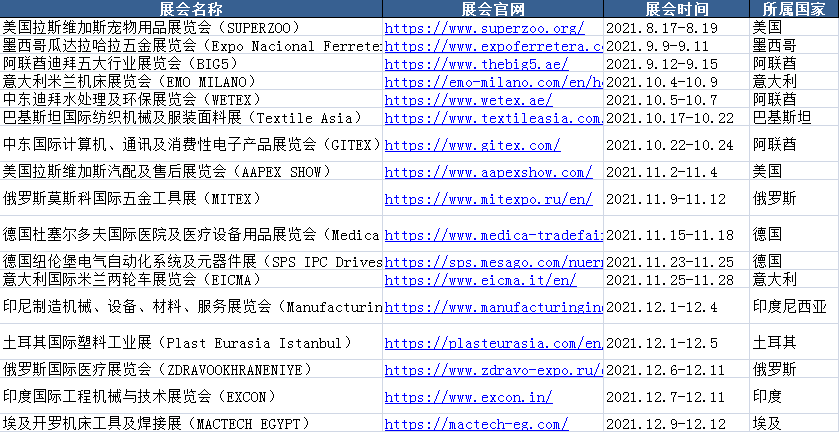This screenshot has width=839, height=432.
Task: Select the BIG5 exhibition name cell
Action: (191, 63)
